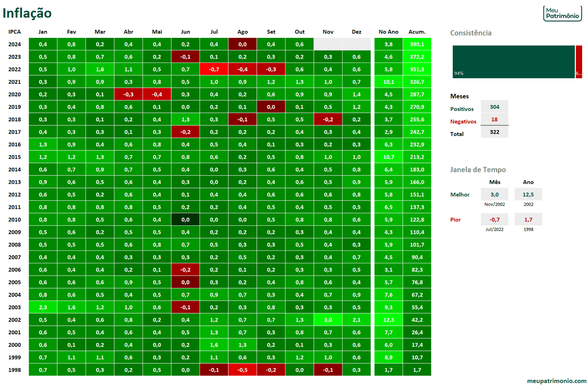Click the Total months box 322

[495, 132]
